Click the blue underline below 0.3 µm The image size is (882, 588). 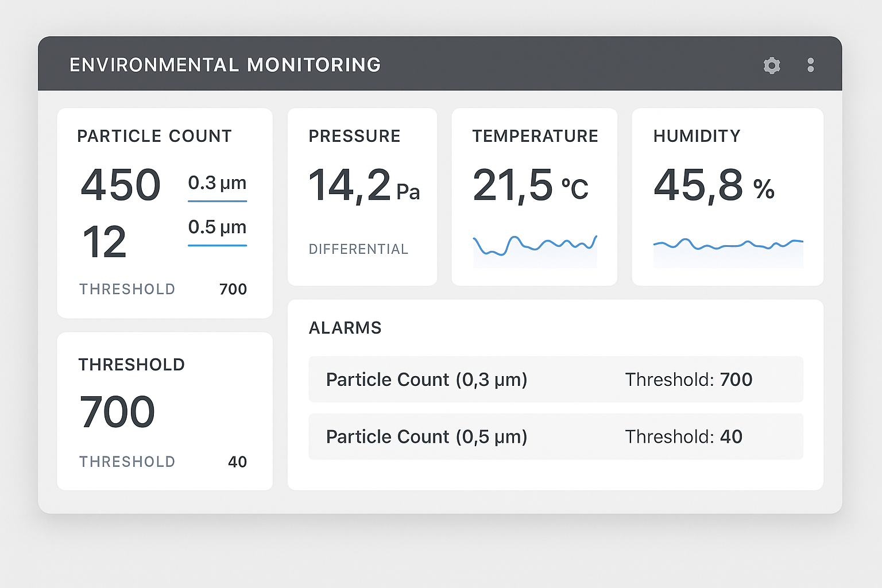click(217, 202)
